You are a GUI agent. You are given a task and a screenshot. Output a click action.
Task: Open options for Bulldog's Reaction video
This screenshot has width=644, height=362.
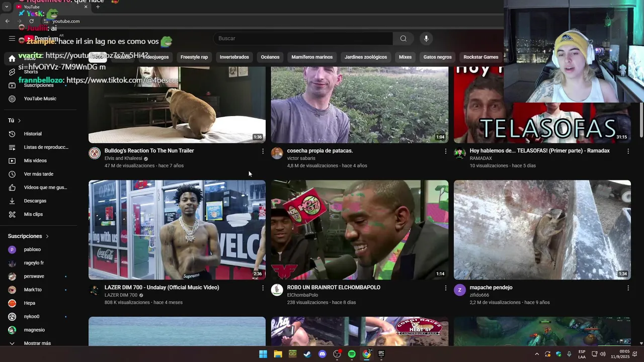click(263, 151)
